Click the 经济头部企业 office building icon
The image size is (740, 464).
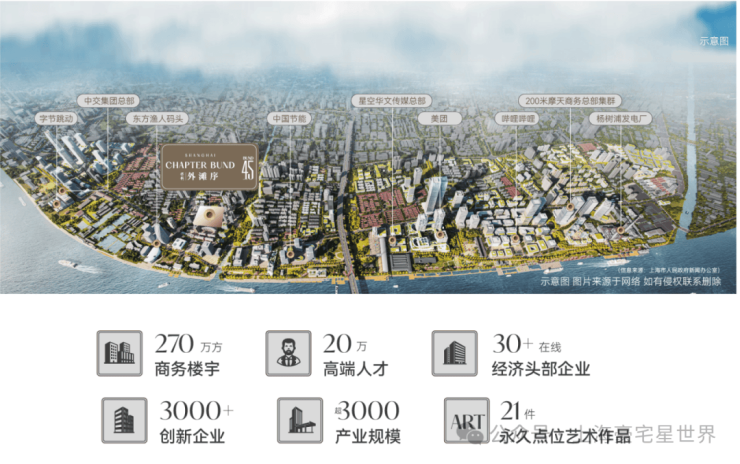(454, 353)
